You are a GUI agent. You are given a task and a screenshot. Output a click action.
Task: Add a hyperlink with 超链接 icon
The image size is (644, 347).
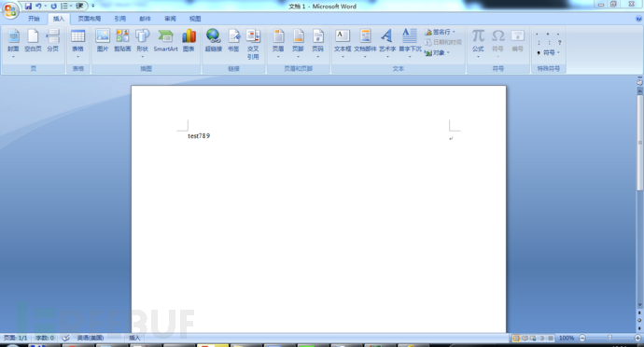(213, 41)
